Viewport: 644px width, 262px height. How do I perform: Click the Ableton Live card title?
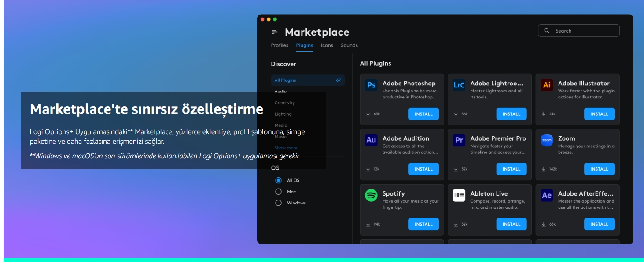(x=489, y=193)
